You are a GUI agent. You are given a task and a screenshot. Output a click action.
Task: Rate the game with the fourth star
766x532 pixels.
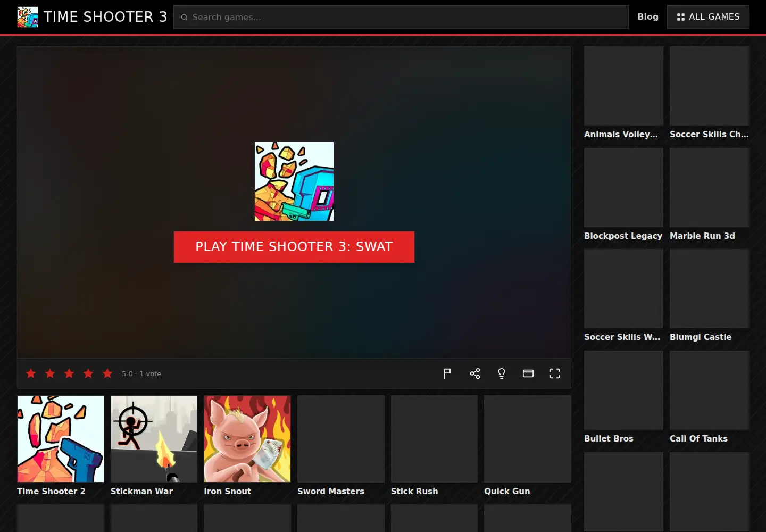coord(88,373)
